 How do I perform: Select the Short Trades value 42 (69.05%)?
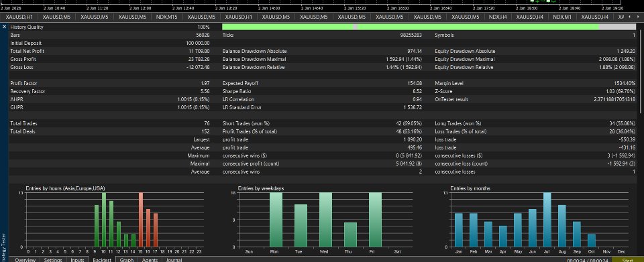point(409,123)
